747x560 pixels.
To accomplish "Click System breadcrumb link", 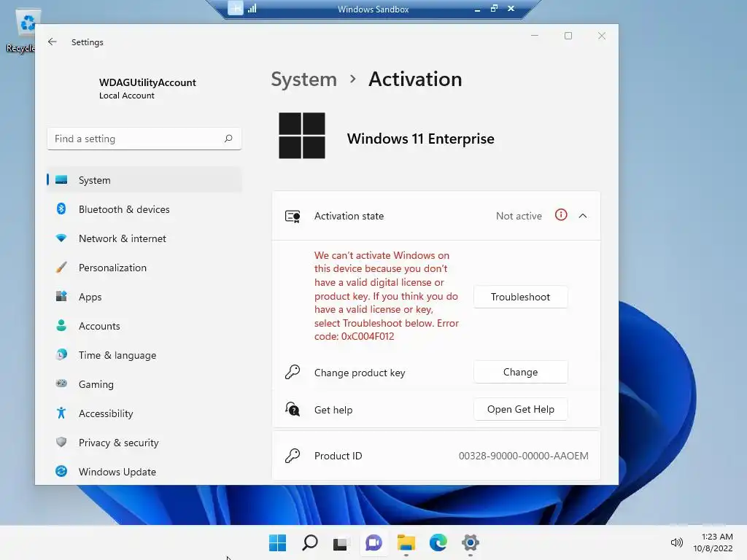I will pyautogui.click(x=303, y=79).
